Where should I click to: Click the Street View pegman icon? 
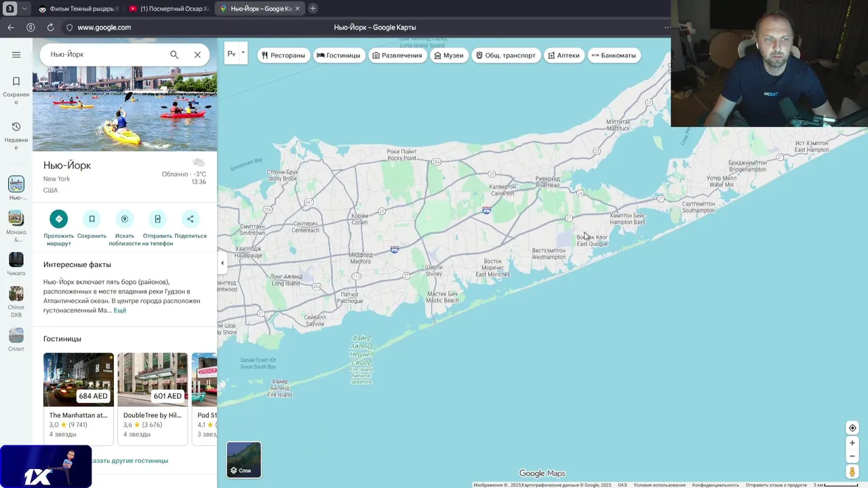[x=852, y=472]
